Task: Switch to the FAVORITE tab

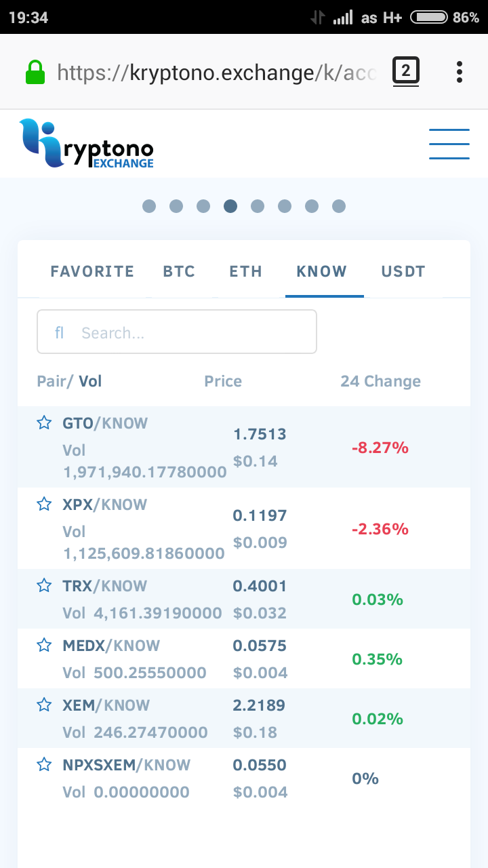Action: click(x=92, y=271)
